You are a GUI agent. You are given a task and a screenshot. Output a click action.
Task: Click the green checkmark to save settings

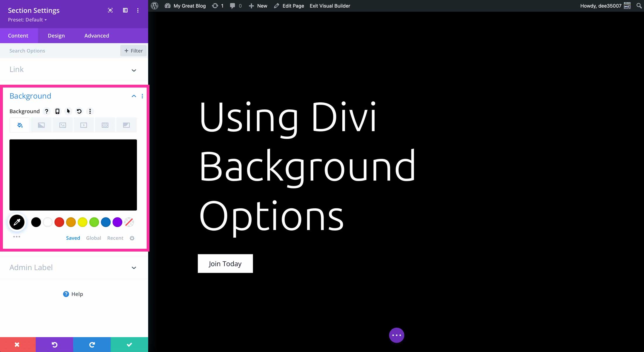[x=130, y=344]
